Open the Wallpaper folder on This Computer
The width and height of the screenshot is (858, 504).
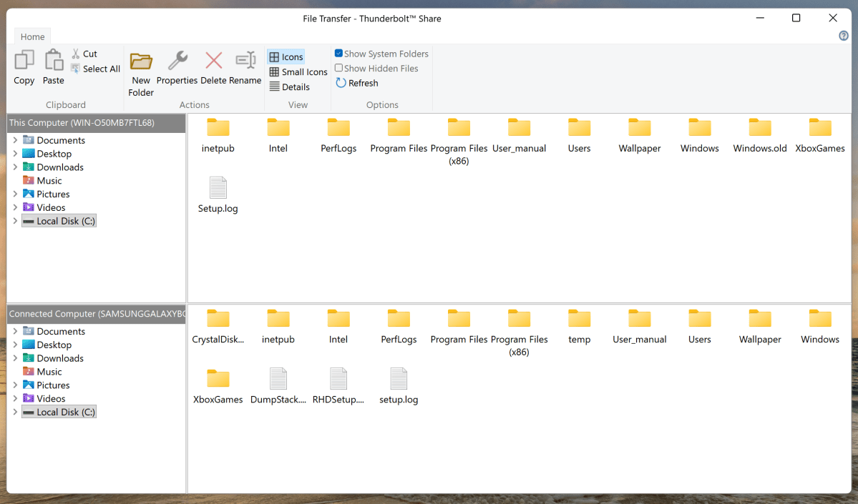(639, 134)
